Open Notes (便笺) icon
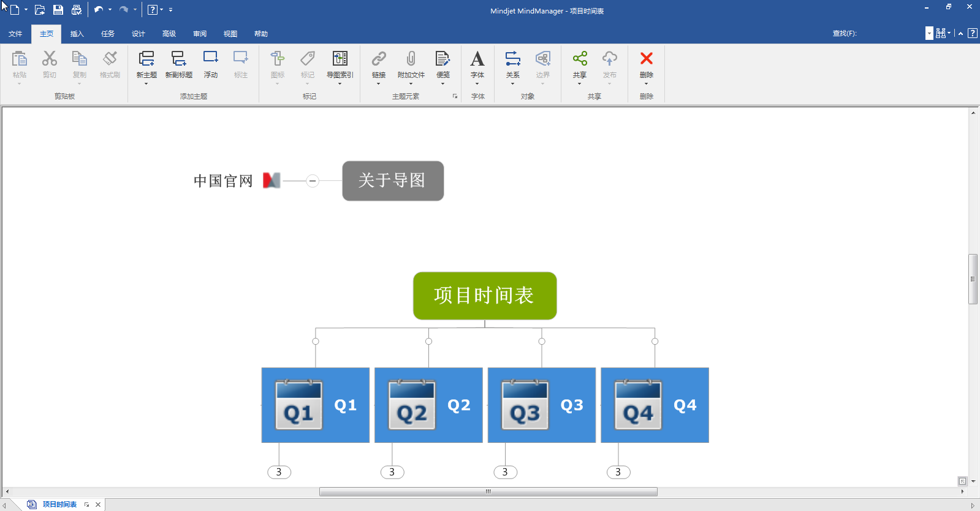This screenshot has height=511, width=980. [443, 59]
